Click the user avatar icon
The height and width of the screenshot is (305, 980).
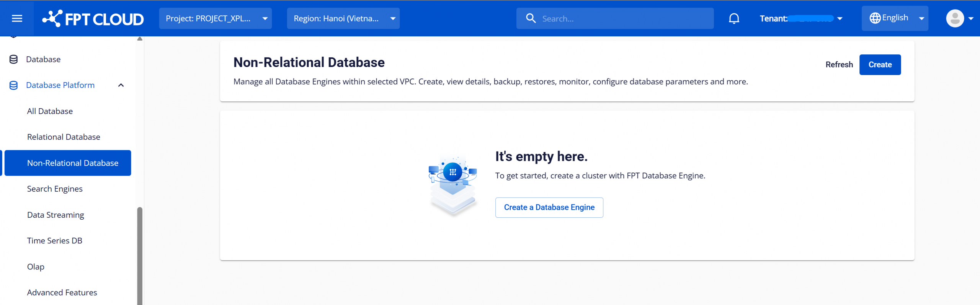[955, 18]
